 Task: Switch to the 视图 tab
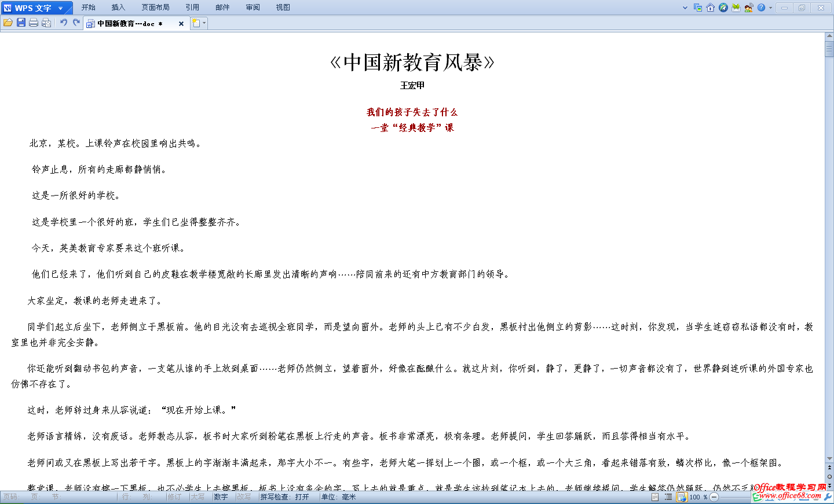coord(283,8)
